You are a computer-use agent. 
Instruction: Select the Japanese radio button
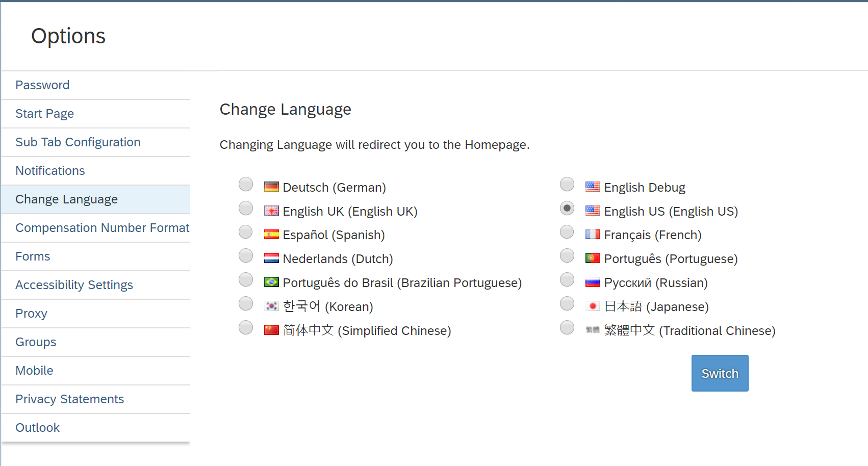pyautogui.click(x=567, y=303)
